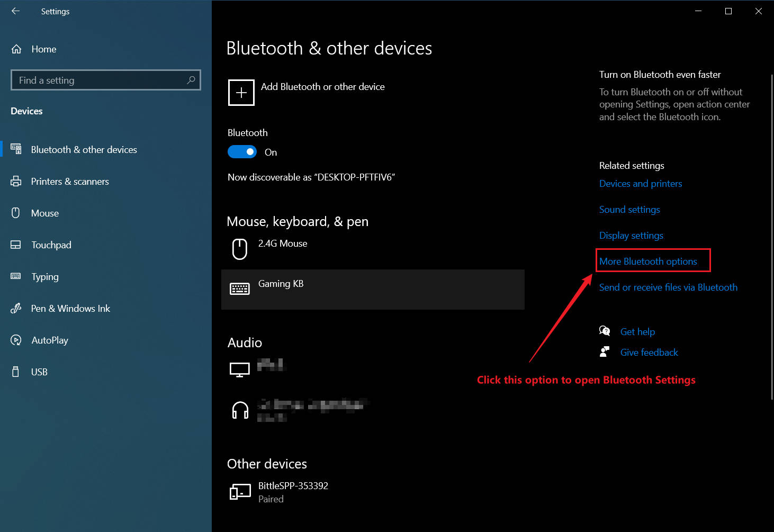The image size is (774, 532).
Task: Click Send or receive files via Bluetooth
Action: pos(668,287)
